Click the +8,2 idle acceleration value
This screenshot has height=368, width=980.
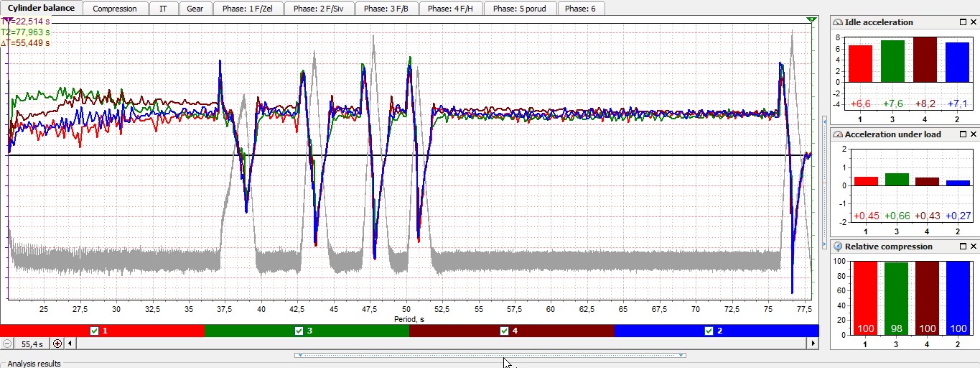926,104
